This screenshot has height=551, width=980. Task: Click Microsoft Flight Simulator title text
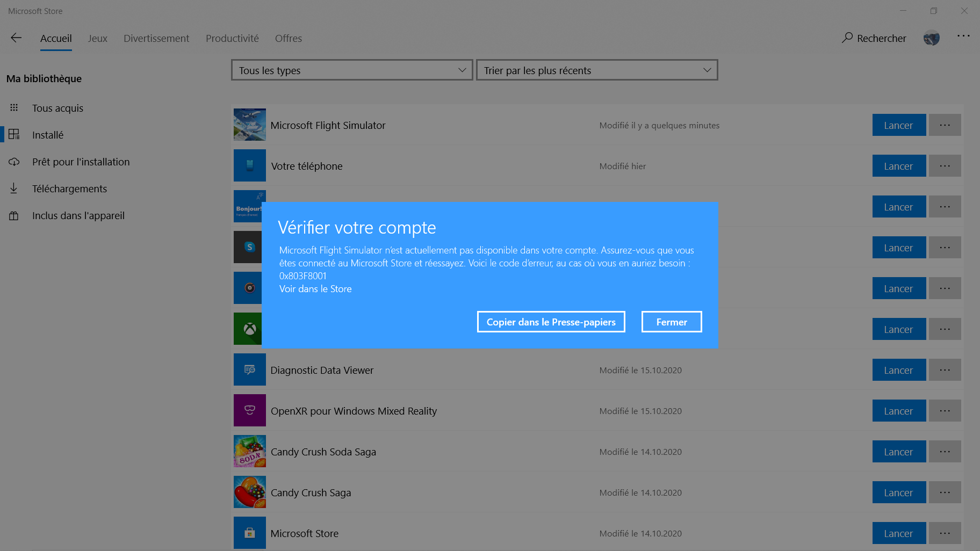[328, 125]
